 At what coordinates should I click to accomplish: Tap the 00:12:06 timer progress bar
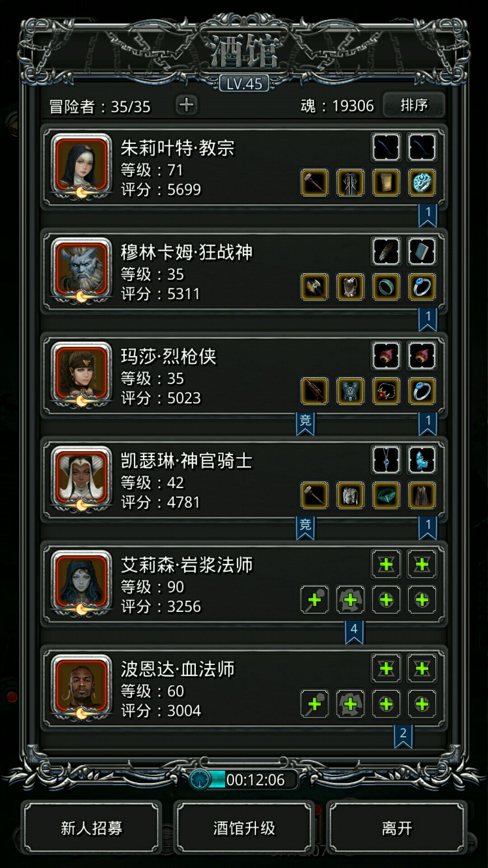(x=244, y=779)
